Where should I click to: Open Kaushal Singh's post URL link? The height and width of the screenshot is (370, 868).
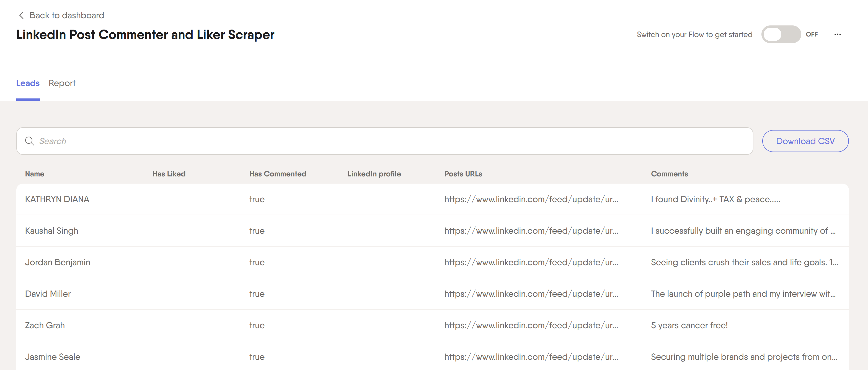click(x=531, y=231)
